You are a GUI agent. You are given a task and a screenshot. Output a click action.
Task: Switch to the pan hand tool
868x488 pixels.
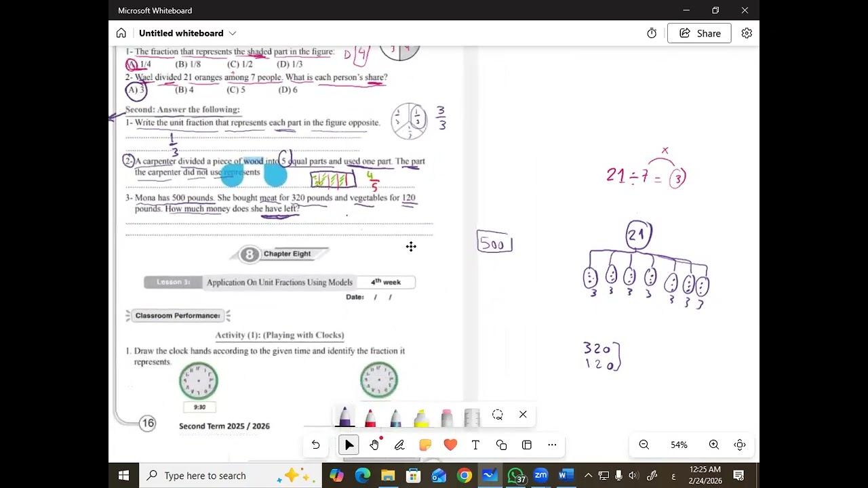click(x=374, y=445)
